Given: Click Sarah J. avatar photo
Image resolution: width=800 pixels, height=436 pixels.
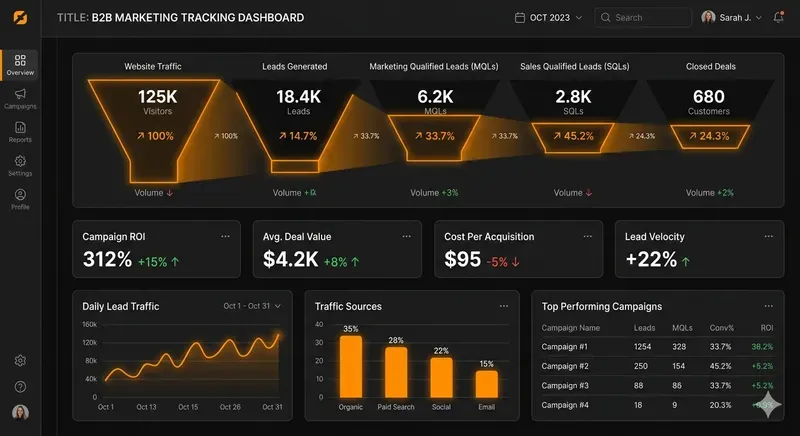Looking at the screenshot, I should click(x=708, y=17).
